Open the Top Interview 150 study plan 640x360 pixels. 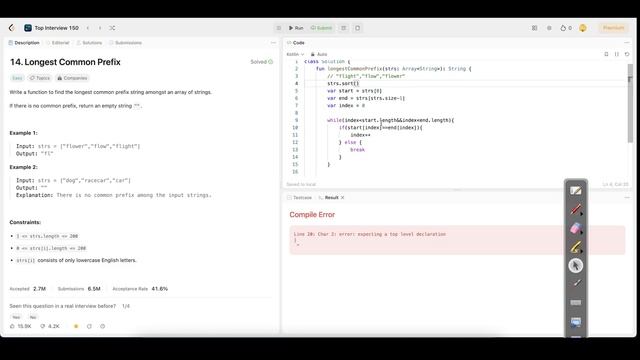51,28
